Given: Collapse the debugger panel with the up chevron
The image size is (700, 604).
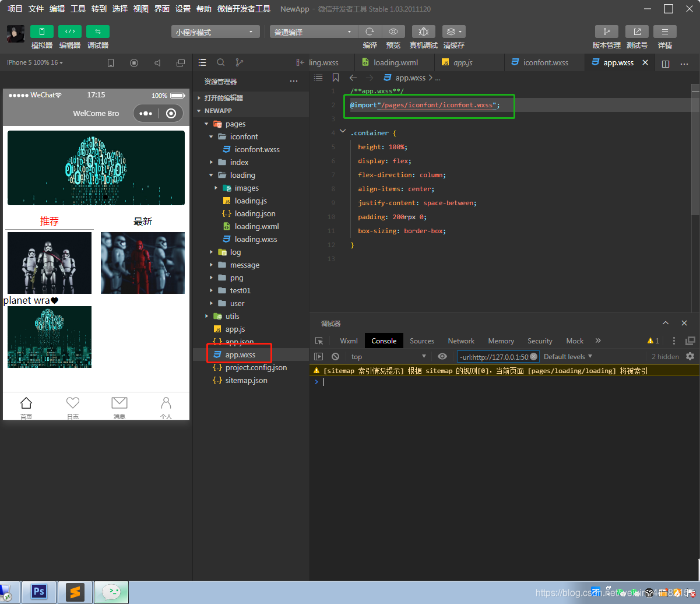Looking at the screenshot, I should coord(666,323).
